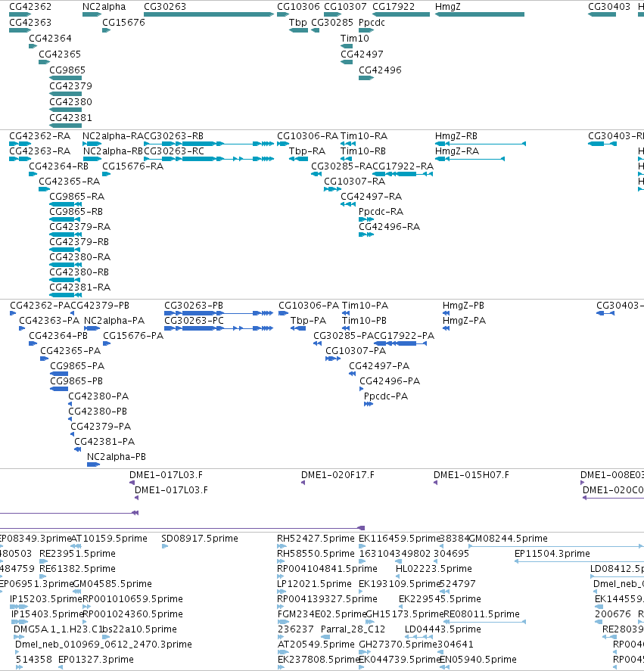Click EST label HL02223.5prime
Viewport: 644px width, 671px height.
coord(434,569)
